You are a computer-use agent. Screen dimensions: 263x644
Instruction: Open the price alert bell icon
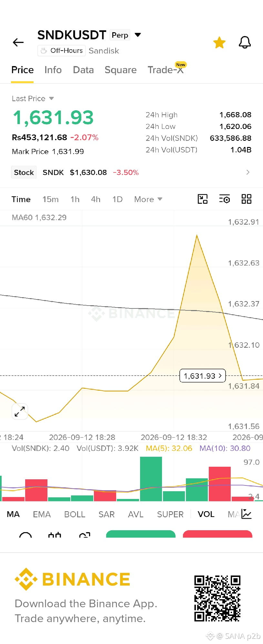245,42
